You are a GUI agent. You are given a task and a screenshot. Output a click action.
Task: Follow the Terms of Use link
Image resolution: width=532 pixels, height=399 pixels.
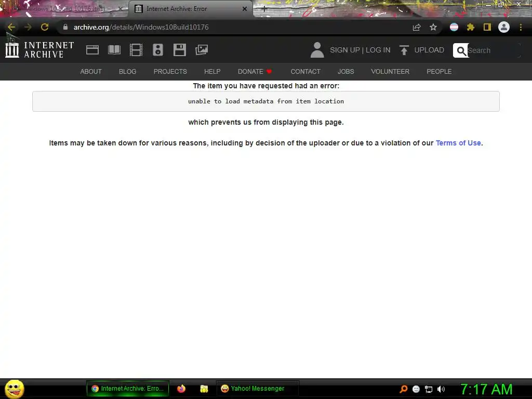coord(458,143)
